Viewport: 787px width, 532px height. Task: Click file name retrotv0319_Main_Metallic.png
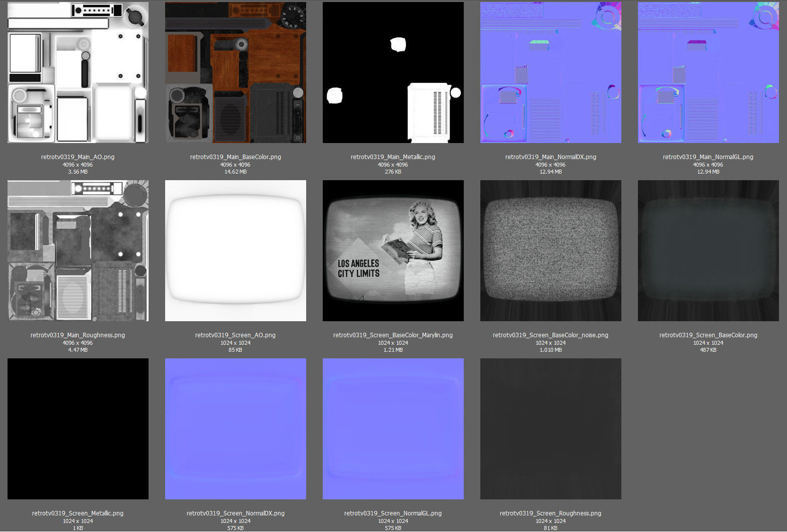[393, 157]
